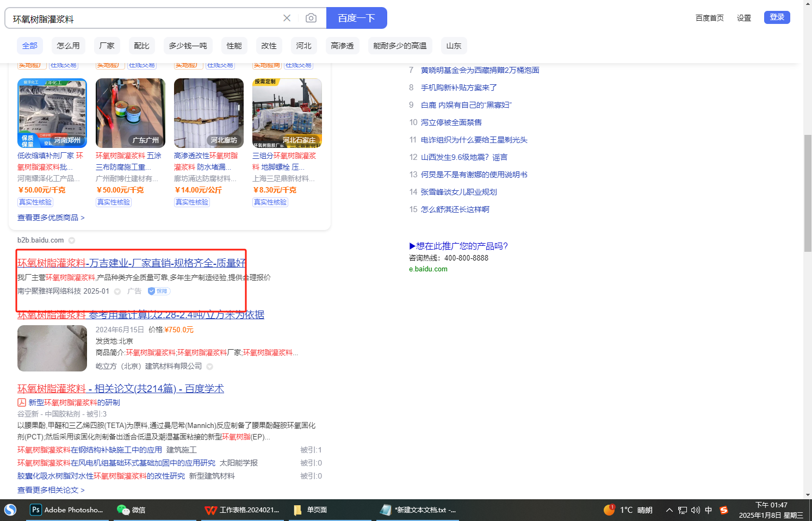Click the 登录 login button

click(777, 17)
